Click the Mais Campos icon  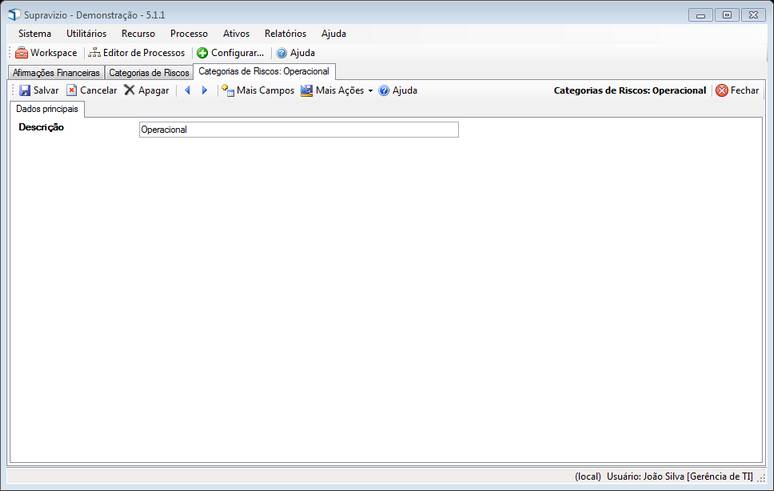point(228,90)
